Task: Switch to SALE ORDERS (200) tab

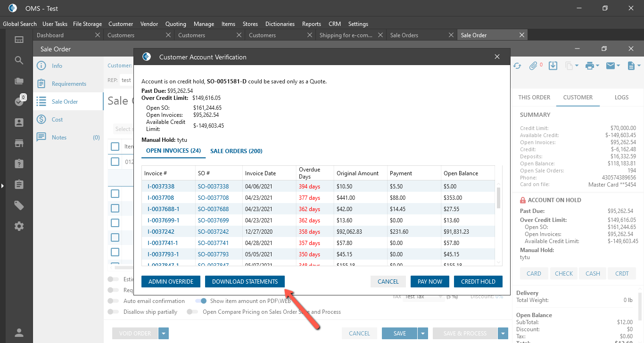Action: point(236,151)
